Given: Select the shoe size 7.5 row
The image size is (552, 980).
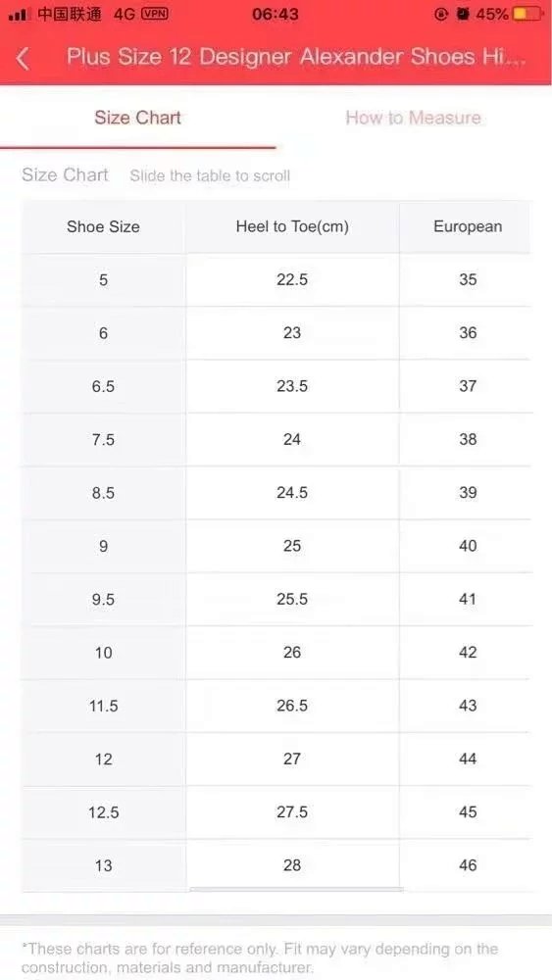Looking at the screenshot, I should pyautogui.click(x=276, y=439).
